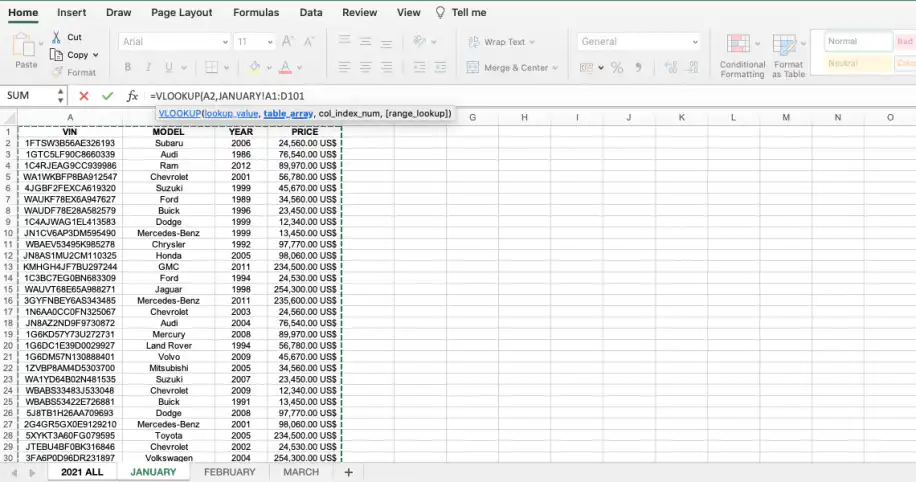Switch to the FEBRUARY sheet
Image resolution: width=916 pixels, height=482 pixels.
(230, 472)
